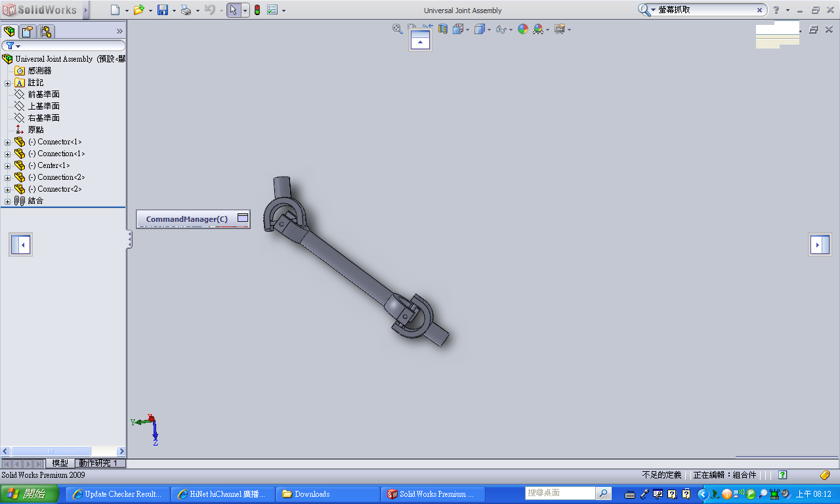The width and height of the screenshot is (840, 504).
Task: Expand the 註記 annotations node
Action: pos(8,83)
